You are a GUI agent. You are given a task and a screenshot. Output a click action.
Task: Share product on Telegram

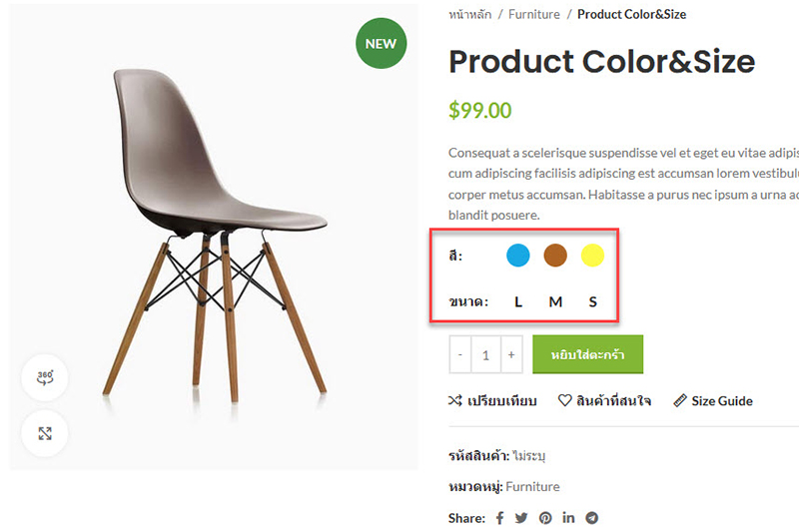point(592,518)
